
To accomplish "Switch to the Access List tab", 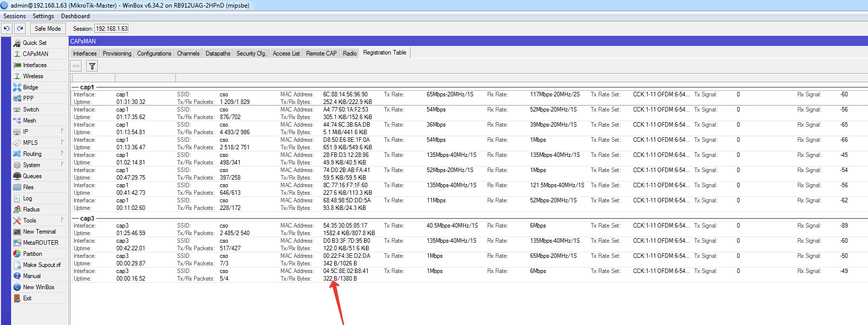I will [286, 53].
